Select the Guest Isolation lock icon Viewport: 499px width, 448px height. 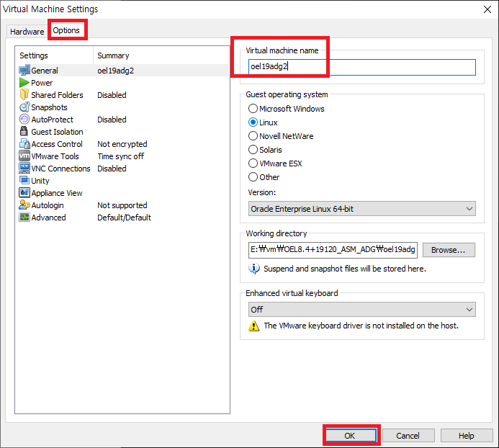24,132
